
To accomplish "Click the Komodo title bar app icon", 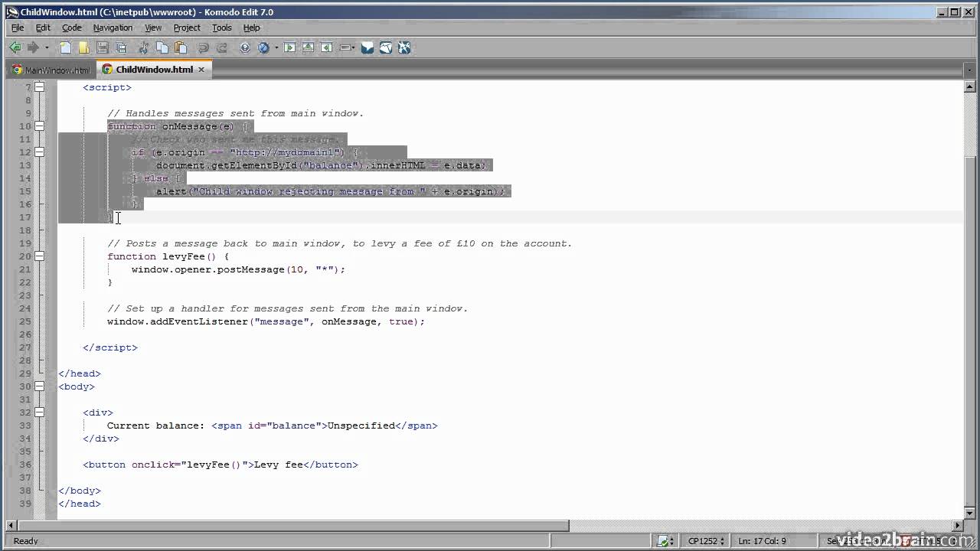I will [11, 11].
